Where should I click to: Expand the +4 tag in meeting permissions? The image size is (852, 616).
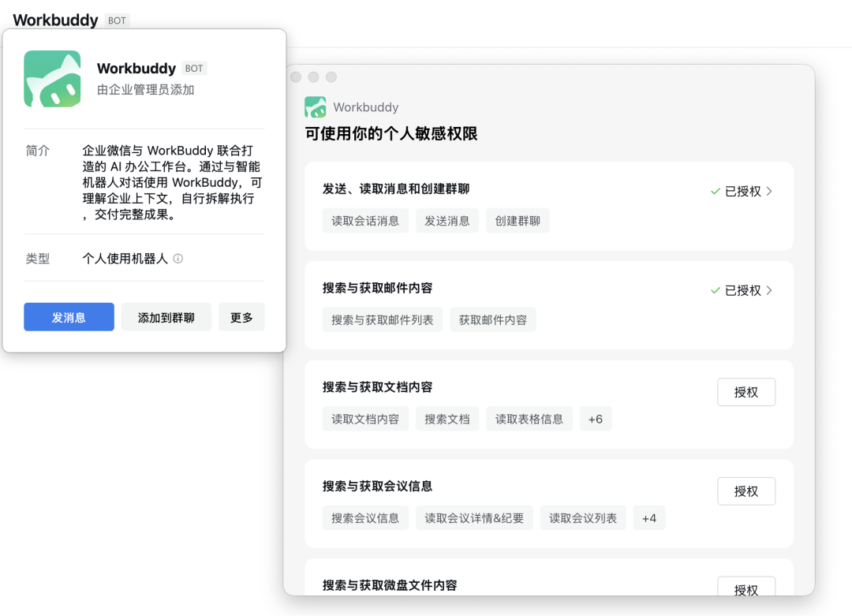[649, 518]
